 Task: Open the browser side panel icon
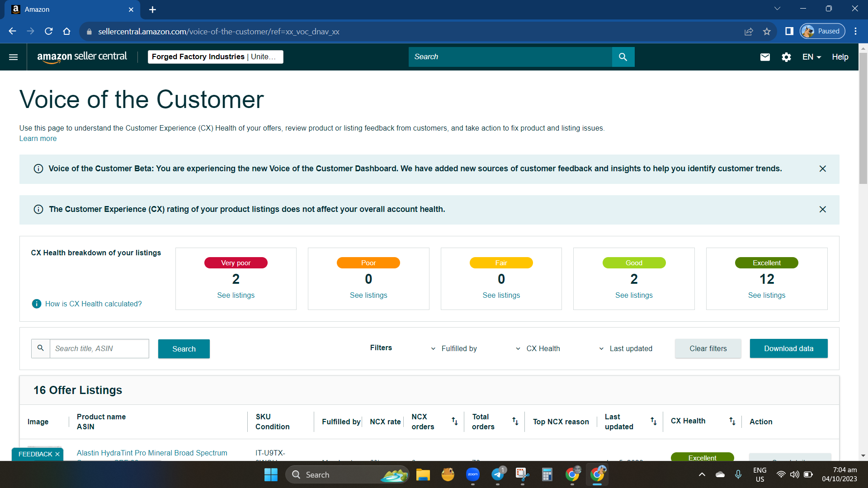point(789,31)
